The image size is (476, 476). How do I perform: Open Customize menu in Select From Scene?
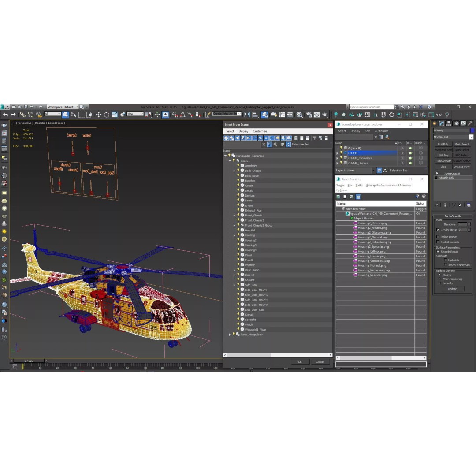tap(260, 131)
